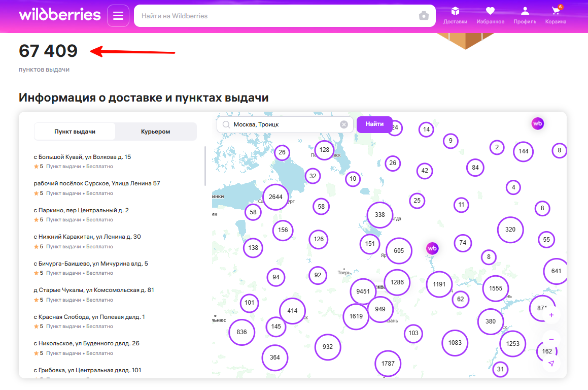Viewport: 588px width, 390px height.
Task: Open map cluster 74
Action: 463,243
